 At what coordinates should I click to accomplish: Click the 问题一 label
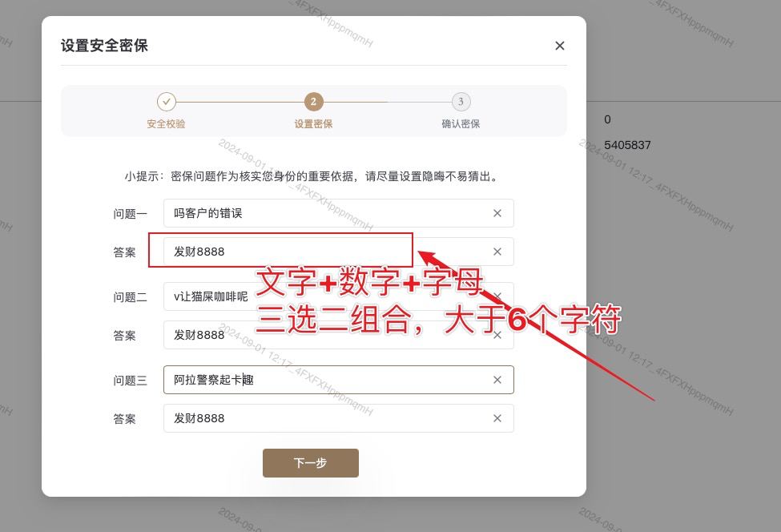point(130,214)
